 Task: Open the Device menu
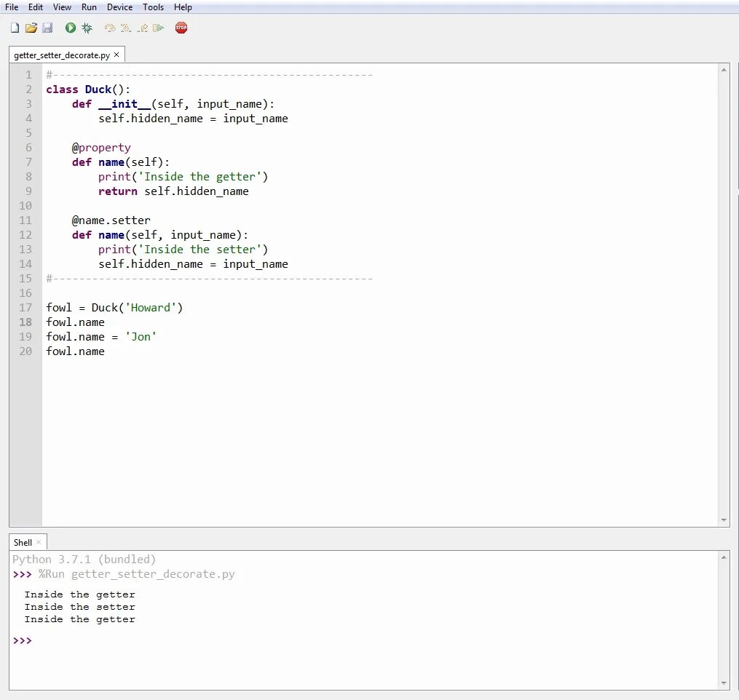pyautogui.click(x=119, y=7)
